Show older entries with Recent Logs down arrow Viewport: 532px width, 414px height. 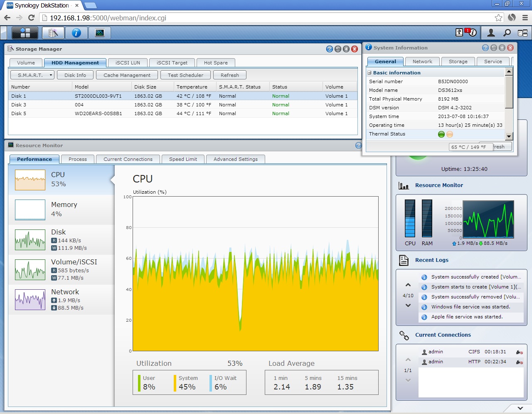[408, 306]
